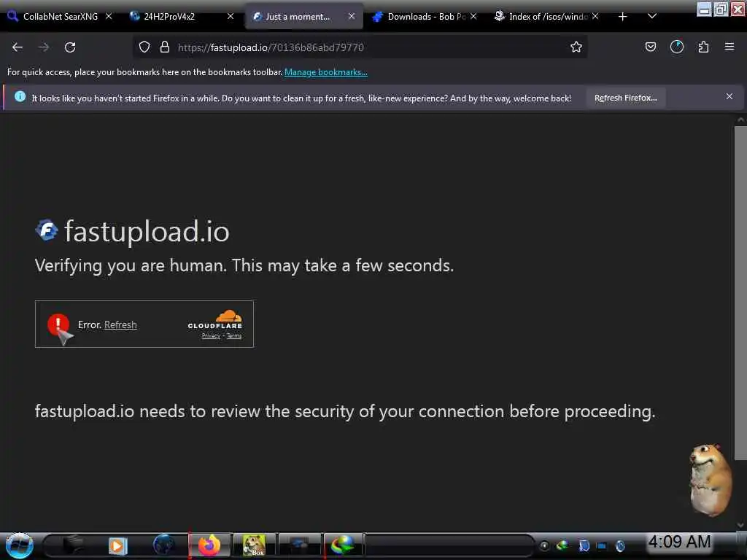The width and height of the screenshot is (747, 560).
Task: Open the globe browser taskbar icon
Action: point(163,545)
